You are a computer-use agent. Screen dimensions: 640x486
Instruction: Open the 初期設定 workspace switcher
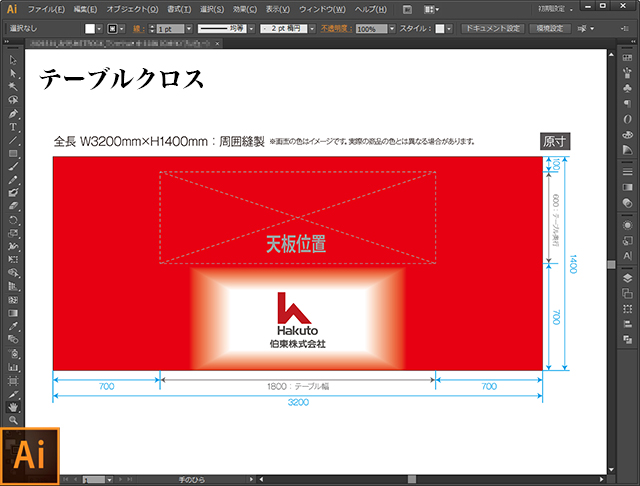[555, 9]
